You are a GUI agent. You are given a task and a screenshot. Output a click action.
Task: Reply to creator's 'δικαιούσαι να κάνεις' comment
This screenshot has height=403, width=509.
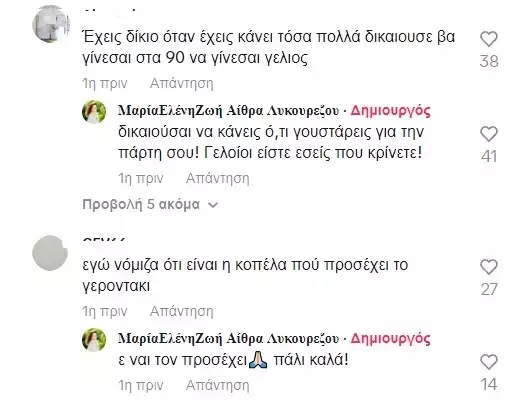pos(218,178)
